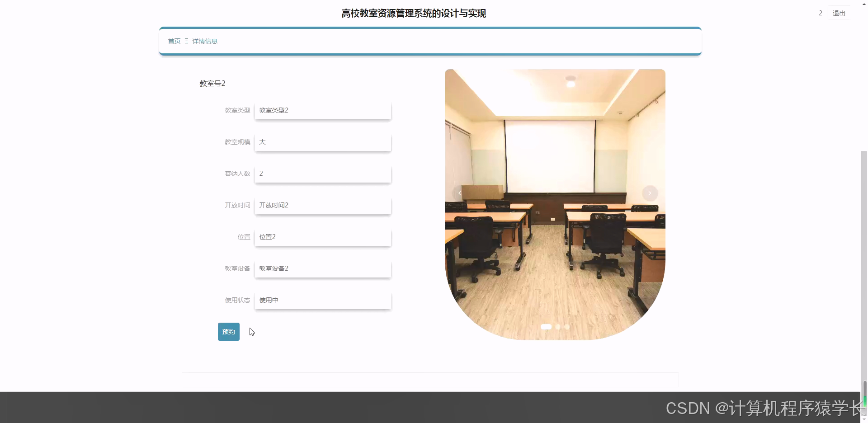Go to 首页 via the breadcrumb
868x423 pixels.
tap(174, 41)
